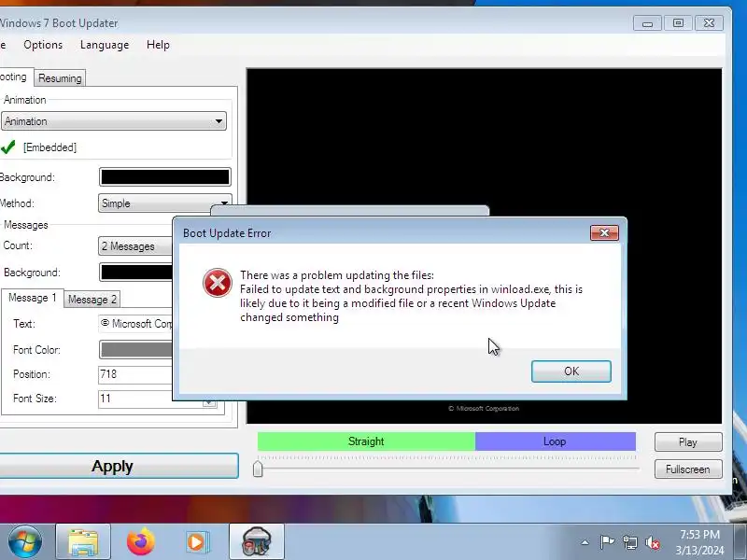Click the animation frame slider thumb
The width and height of the screenshot is (747, 560).
(258, 469)
